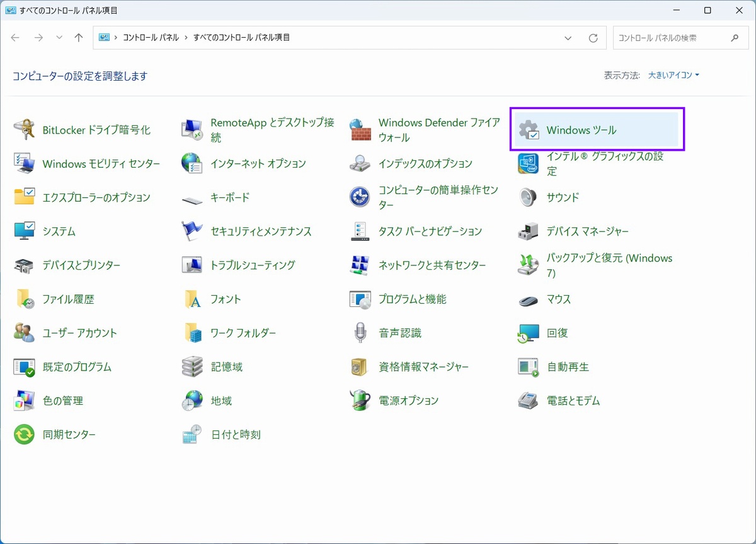Expand address bar history dropdown chevron

[x=569, y=38]
